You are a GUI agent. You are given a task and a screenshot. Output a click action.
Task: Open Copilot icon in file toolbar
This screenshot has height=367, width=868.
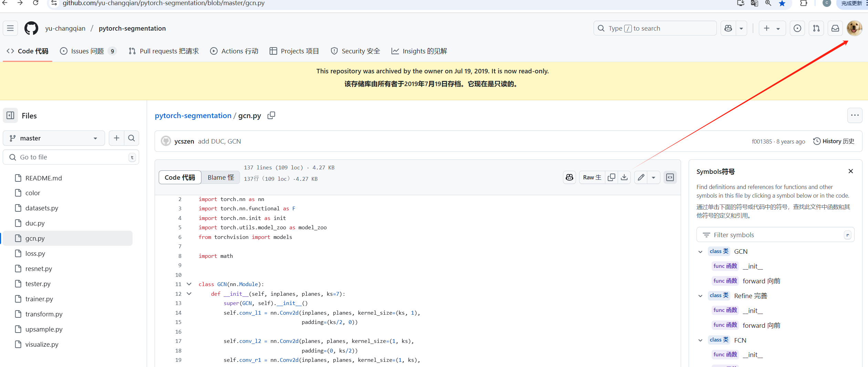(x=569, y=177)
